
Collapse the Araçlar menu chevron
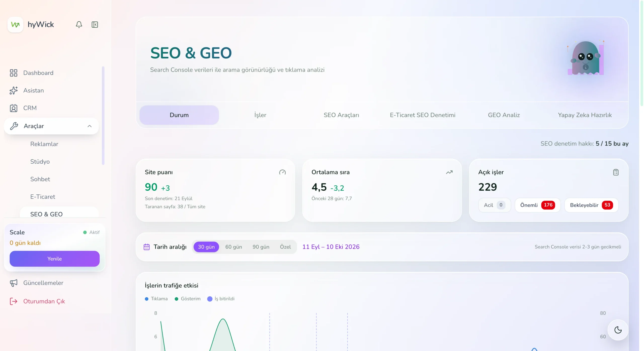click(90, 126)
